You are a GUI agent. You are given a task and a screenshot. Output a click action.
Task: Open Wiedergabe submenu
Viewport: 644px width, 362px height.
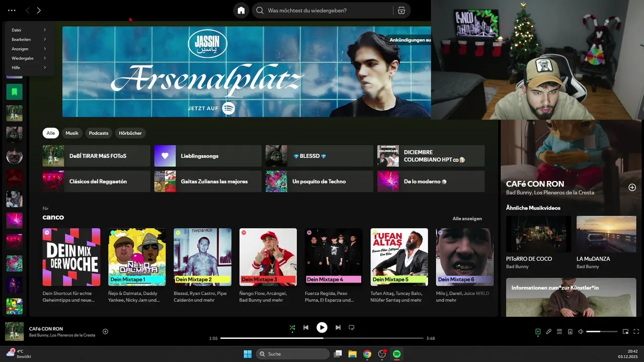tap(29, 58)
